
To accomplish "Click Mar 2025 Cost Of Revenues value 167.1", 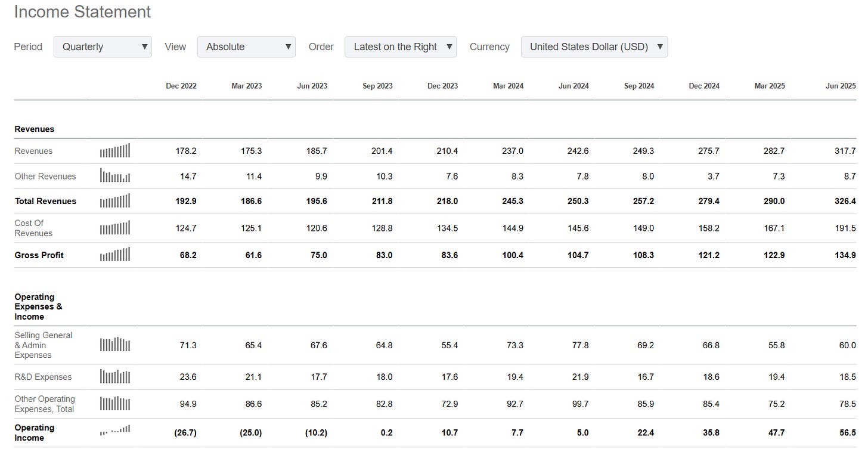I will coord(774,228).
